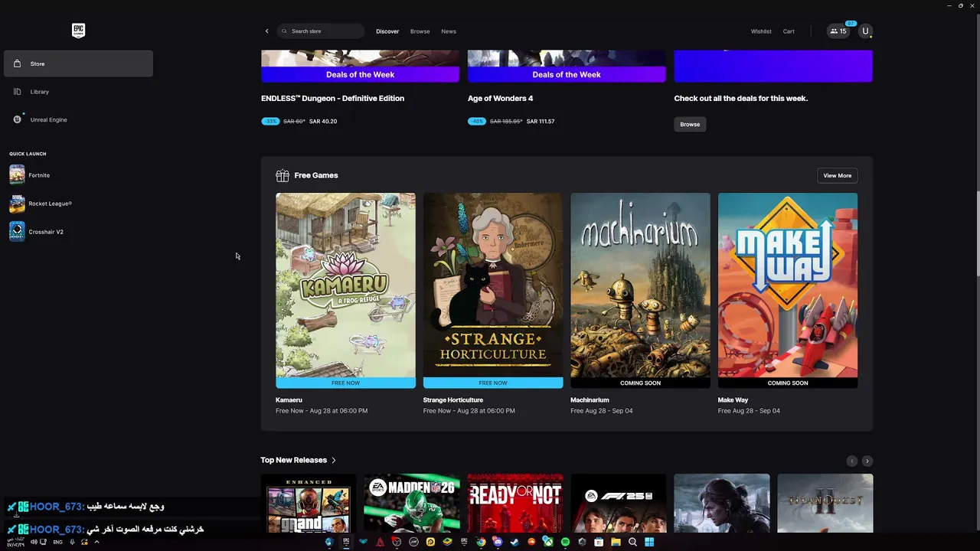Click the Free Games gift icon
Screen dimensions: 980x551
point(283,175)
